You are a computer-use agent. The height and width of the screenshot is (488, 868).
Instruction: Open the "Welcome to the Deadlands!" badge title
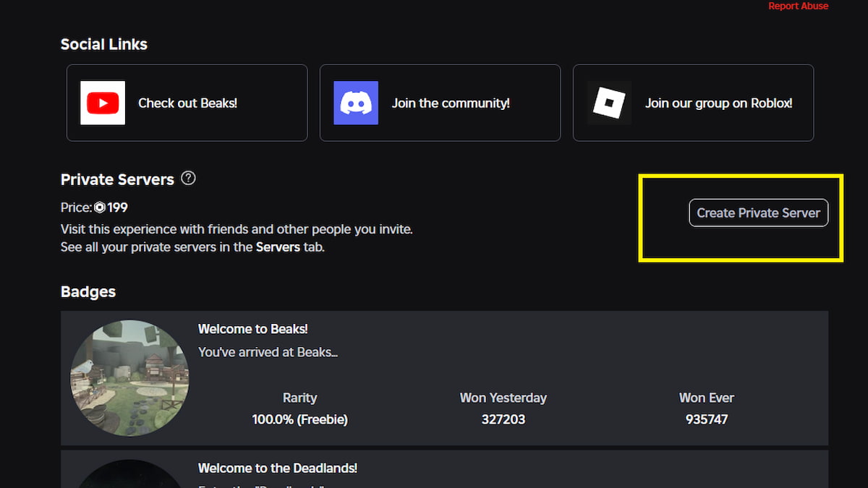point(278,468)
